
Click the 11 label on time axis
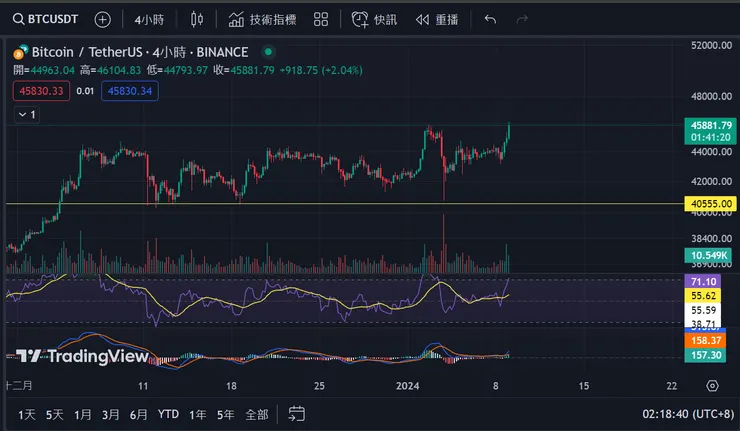tap(143, 386)
